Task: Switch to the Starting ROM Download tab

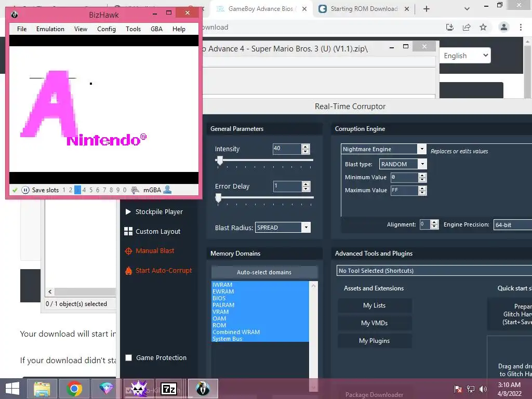Action: point(364,9)
